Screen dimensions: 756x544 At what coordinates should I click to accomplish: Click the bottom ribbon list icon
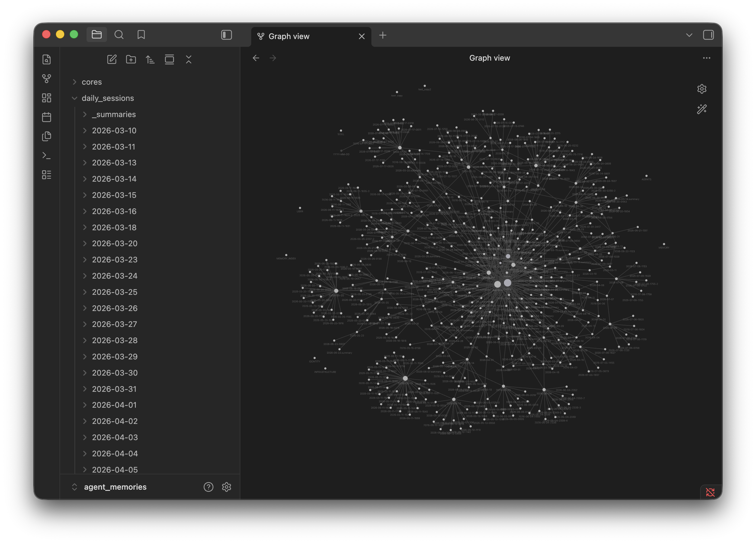47,175
